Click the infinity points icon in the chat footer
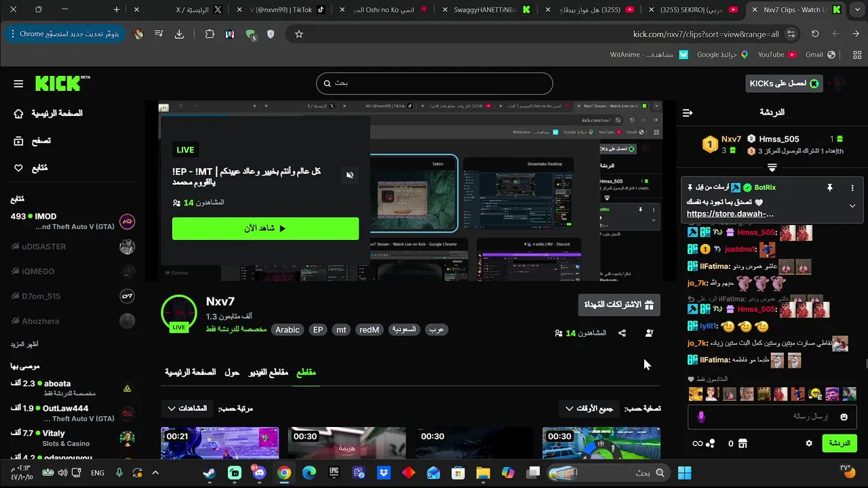868x488 pixels. coord(697,443)
